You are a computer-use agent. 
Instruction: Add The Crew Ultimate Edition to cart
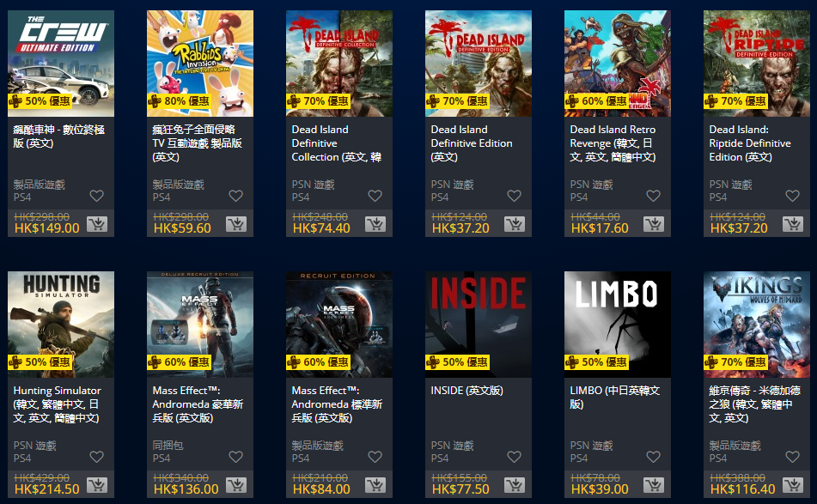[97, 224]
